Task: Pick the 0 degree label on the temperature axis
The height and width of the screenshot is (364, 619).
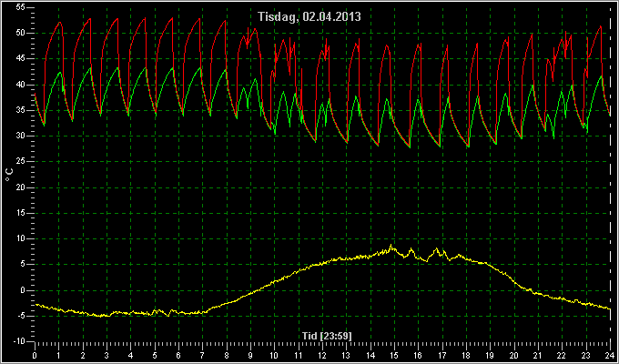Action: (x=24, y=290)
